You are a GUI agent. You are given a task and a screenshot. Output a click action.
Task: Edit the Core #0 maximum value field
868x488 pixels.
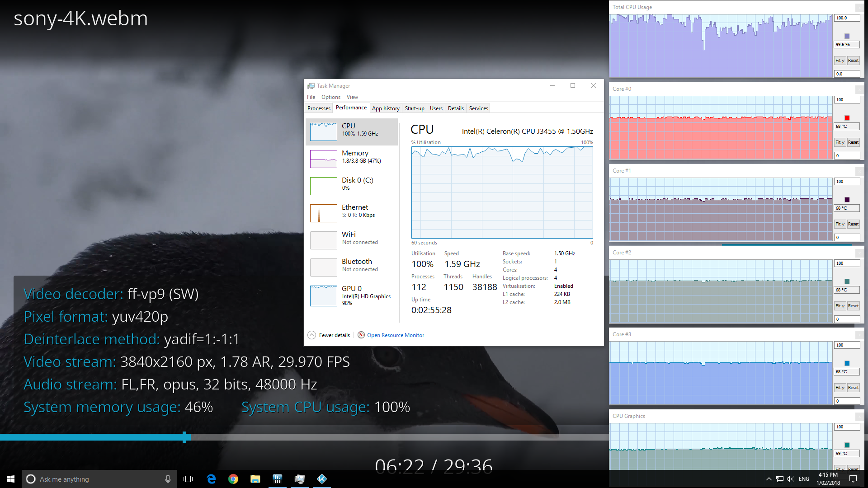(x=847, y=100)
